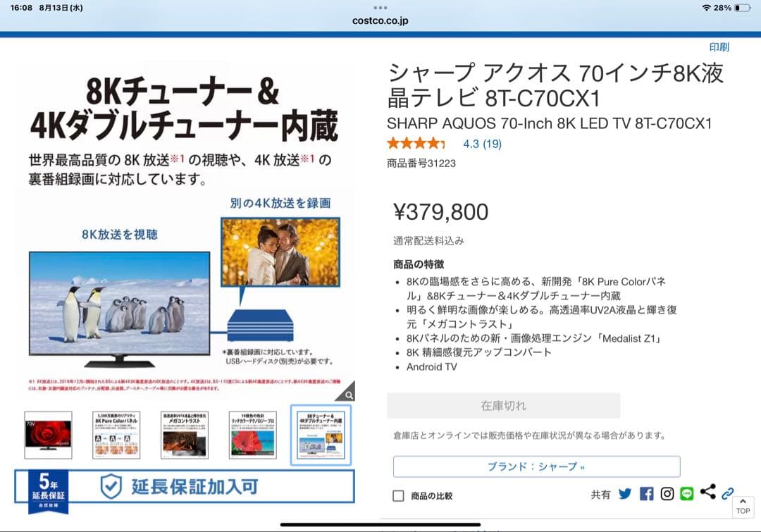This screenshot has height=532, width=761.
Task: Tap the costco.co.jp address bar
Action: [380, 21]
